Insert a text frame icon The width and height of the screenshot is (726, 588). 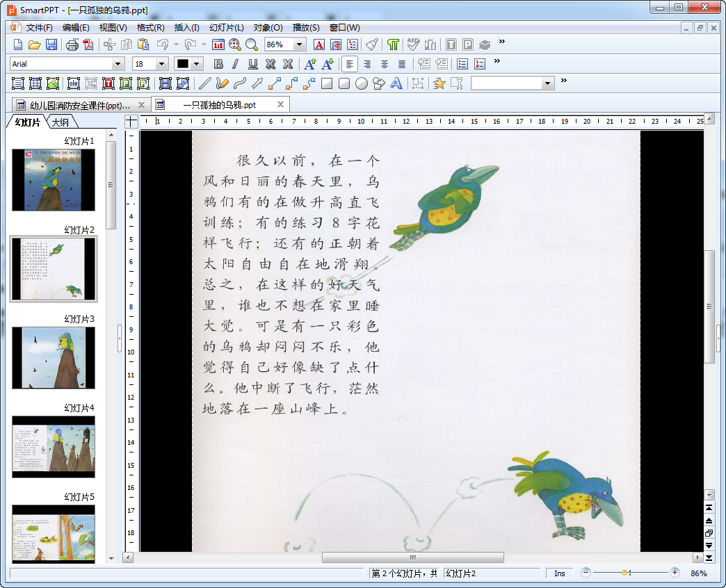[18, 83]
